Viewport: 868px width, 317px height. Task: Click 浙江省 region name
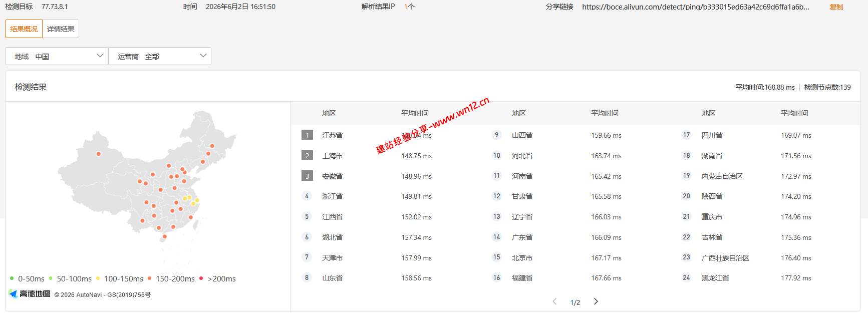coord(332,196)
